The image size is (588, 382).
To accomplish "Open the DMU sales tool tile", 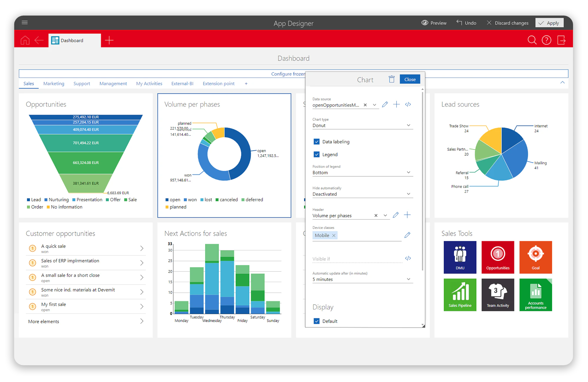I will pyautogui.click(x=460, y=257).
